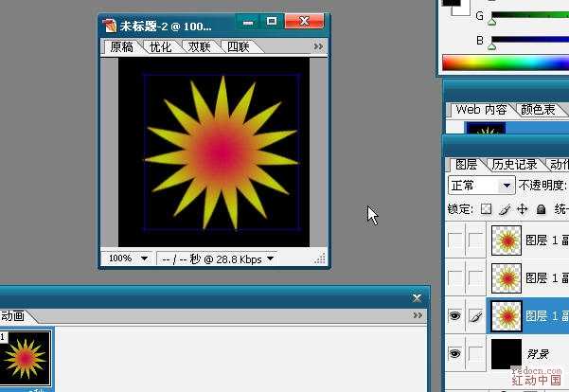The image size is (569, 392).
Task: Click the paintbrush icon on selected layer
Action: pos(476,316)
